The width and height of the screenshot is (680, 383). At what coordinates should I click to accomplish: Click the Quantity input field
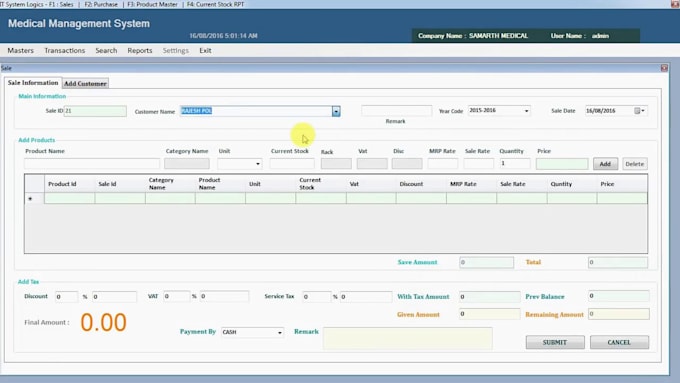point(515,164)
